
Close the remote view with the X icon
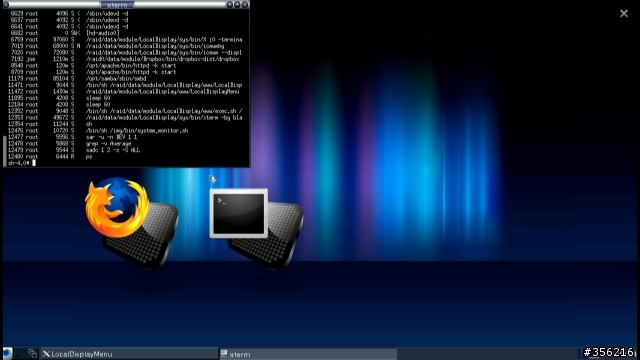(624, 13)
